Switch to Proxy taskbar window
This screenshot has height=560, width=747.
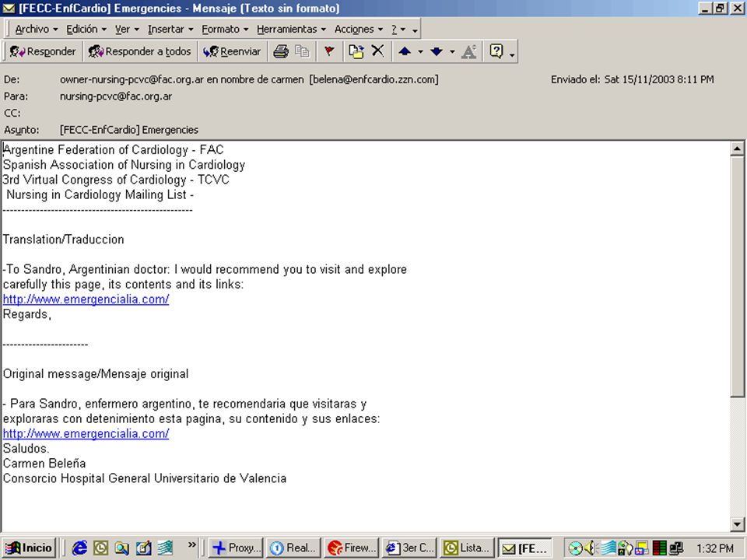coord(237,548)
